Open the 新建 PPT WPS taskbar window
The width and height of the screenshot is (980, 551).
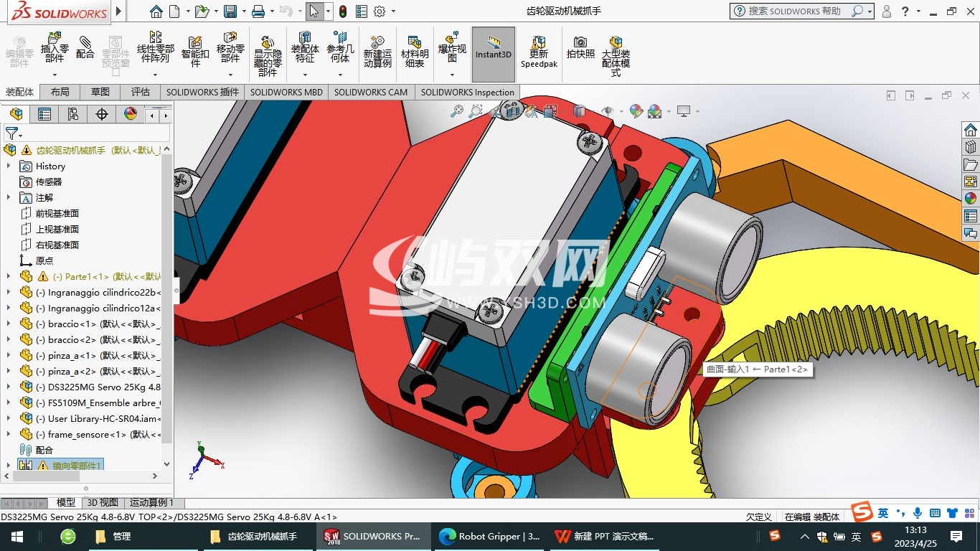point(605,536)
